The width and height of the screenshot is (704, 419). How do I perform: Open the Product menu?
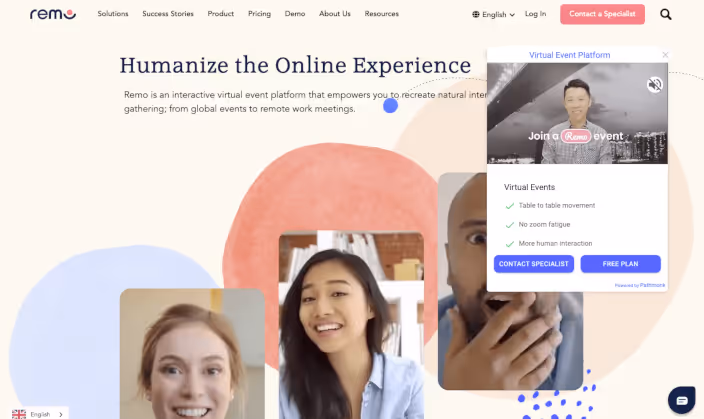point(220,14)
